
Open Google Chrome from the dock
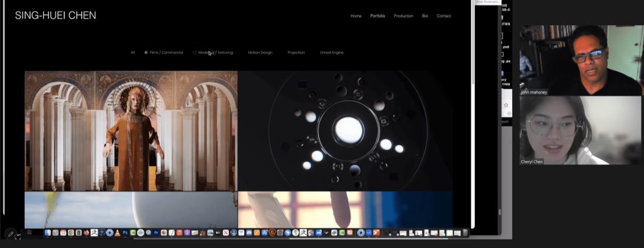[71, 232]
